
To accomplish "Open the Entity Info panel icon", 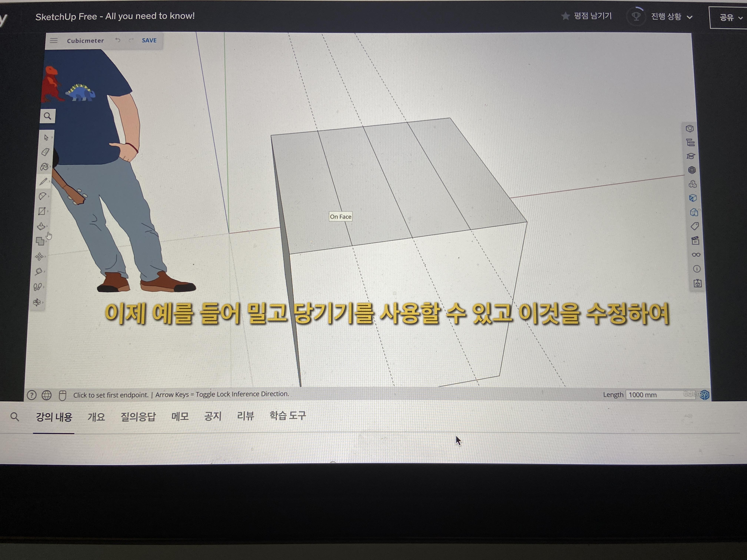I will (690, 129).
